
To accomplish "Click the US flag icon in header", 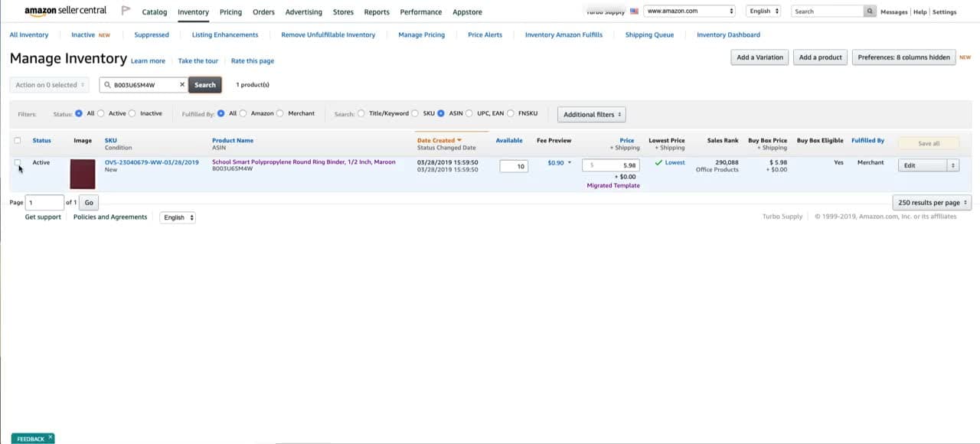I will [x=634, y=11].
